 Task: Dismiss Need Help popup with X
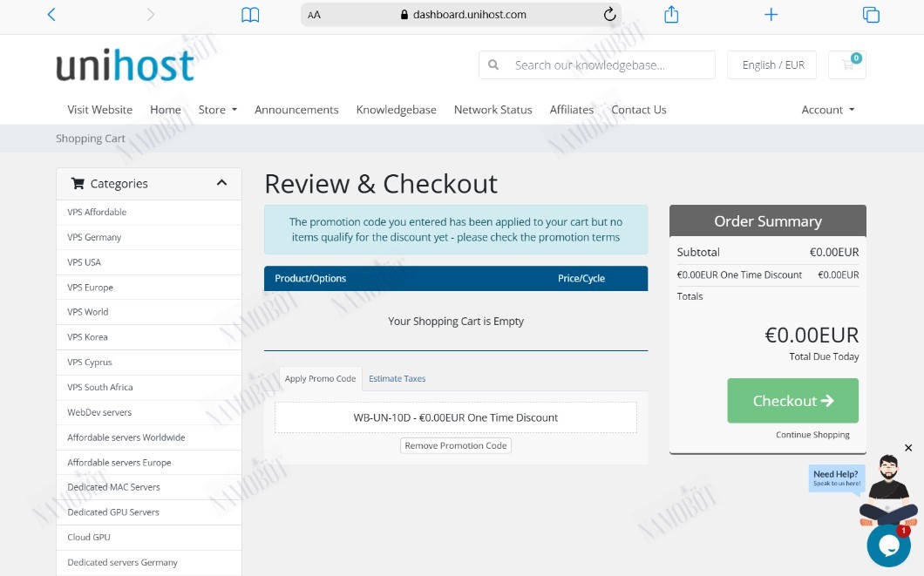tap(908, 448)
